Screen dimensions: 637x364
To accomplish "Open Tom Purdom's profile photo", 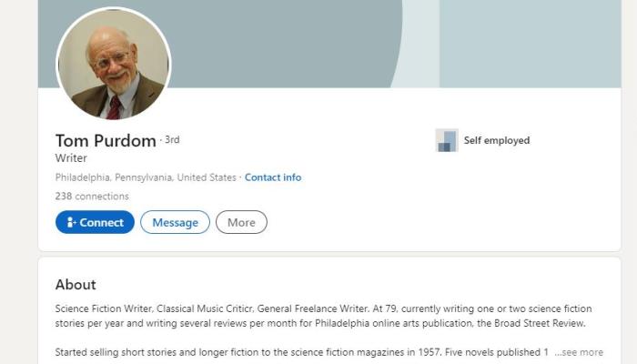I will 114,64.
